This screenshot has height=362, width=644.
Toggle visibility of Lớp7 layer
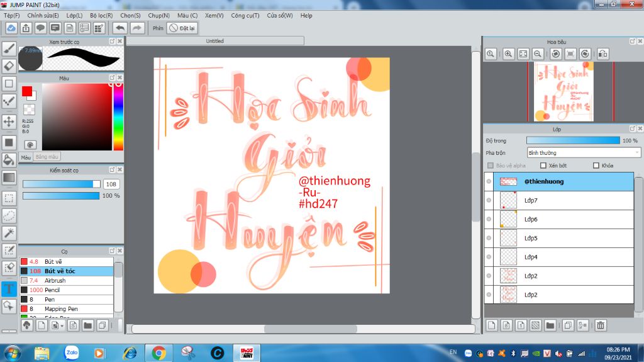click(x=489, y=200)
